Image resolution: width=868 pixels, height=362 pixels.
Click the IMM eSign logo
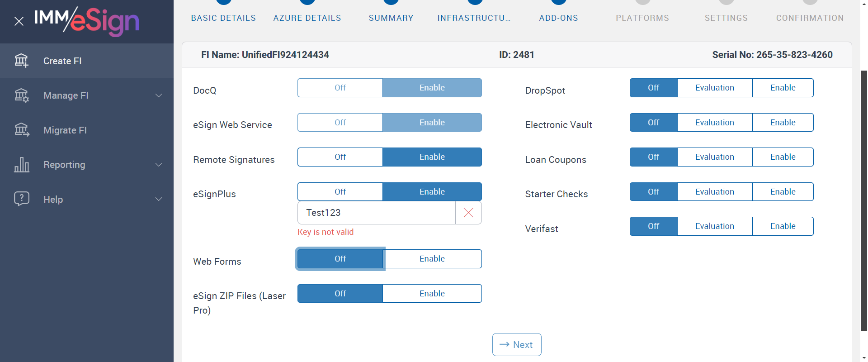point(86,21)
